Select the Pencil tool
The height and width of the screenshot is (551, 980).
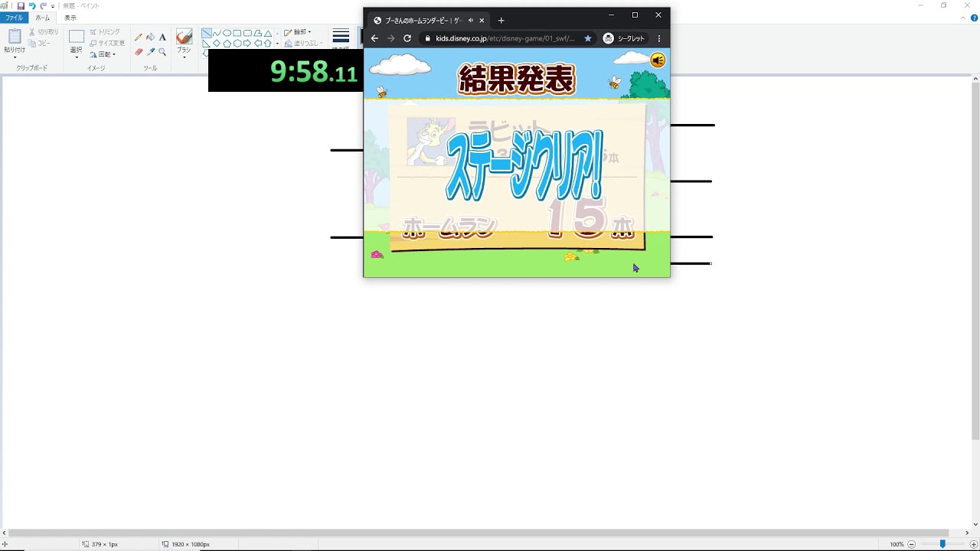tap(139, 37)
